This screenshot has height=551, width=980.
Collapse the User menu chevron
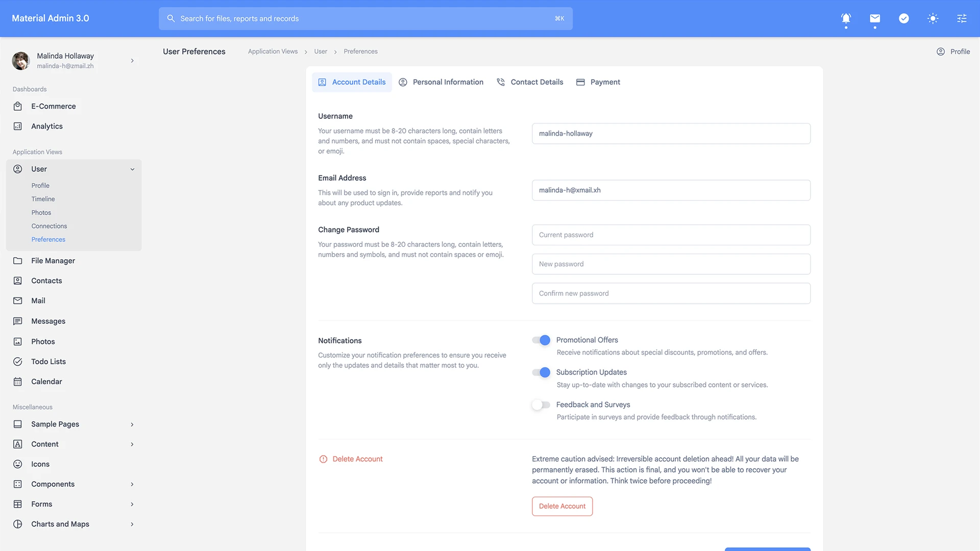click(x=132, y=169)
